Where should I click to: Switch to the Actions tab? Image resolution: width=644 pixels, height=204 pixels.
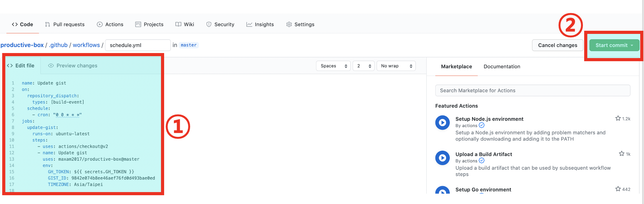tap(110, 24)
